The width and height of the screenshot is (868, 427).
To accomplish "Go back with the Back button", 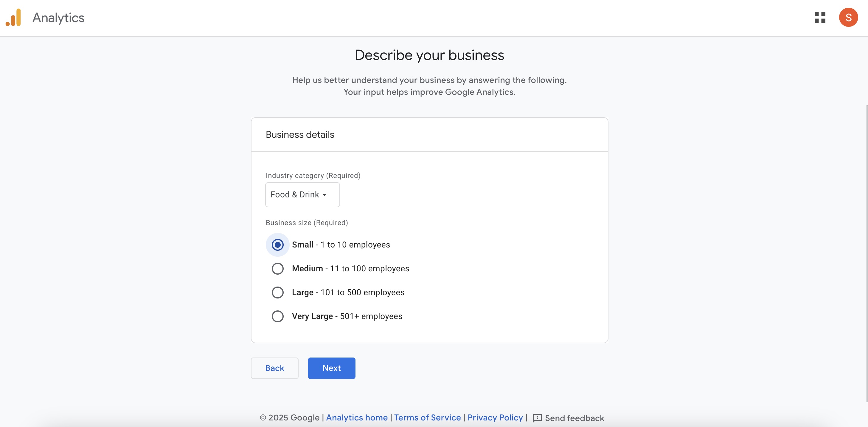I will click(x=274, y=368).
